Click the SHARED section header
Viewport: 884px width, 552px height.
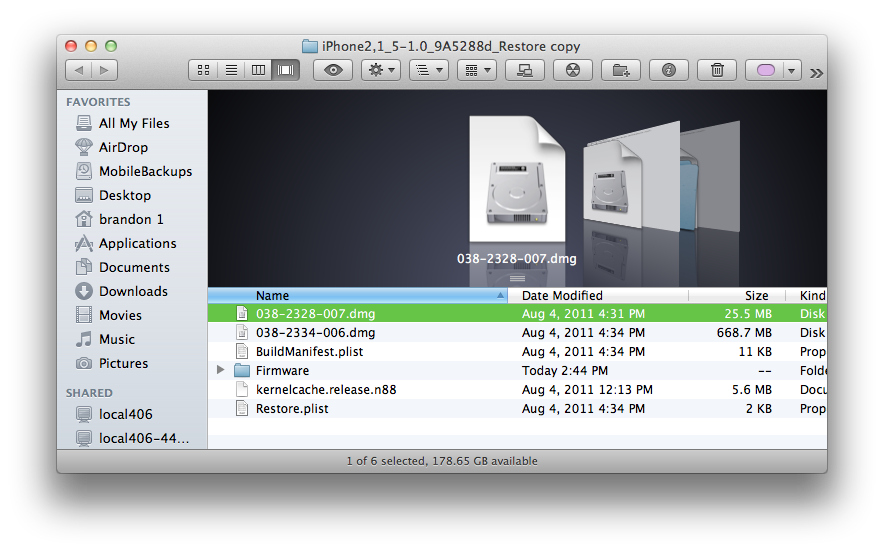point(89,393)
